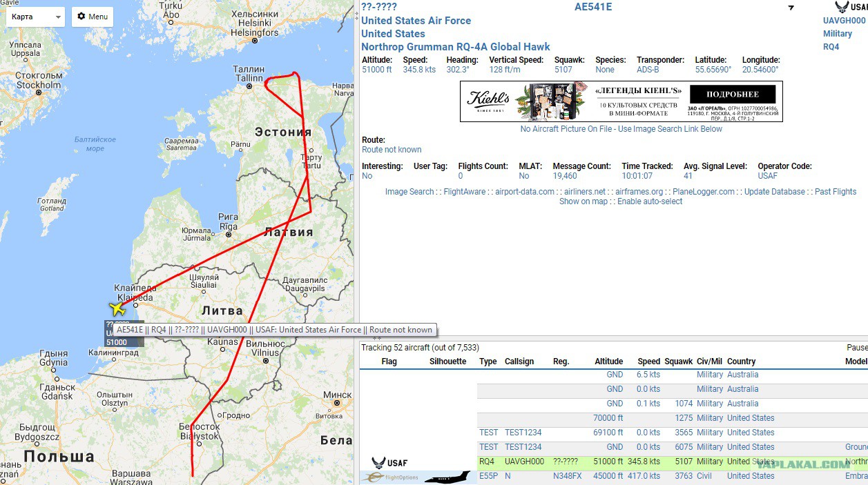Click the Pause link above the aircraft list
868x485 pixels.
tap(857, 348)
